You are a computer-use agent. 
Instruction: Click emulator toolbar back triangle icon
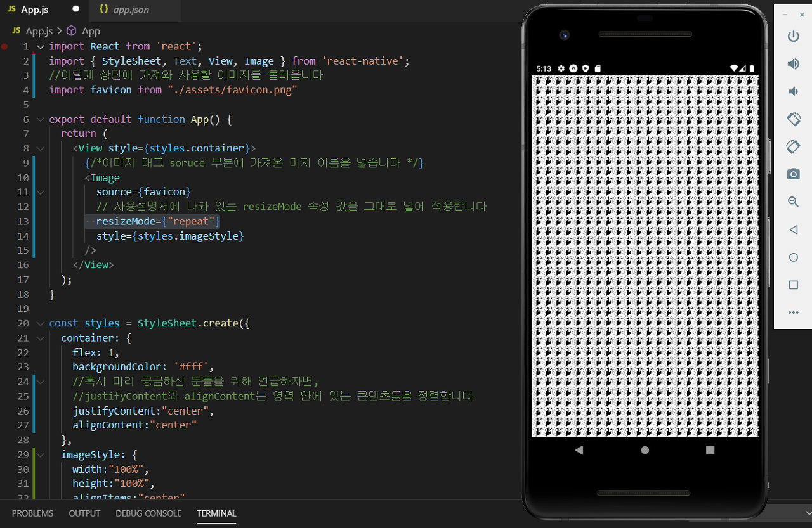(x=793, y=229)
